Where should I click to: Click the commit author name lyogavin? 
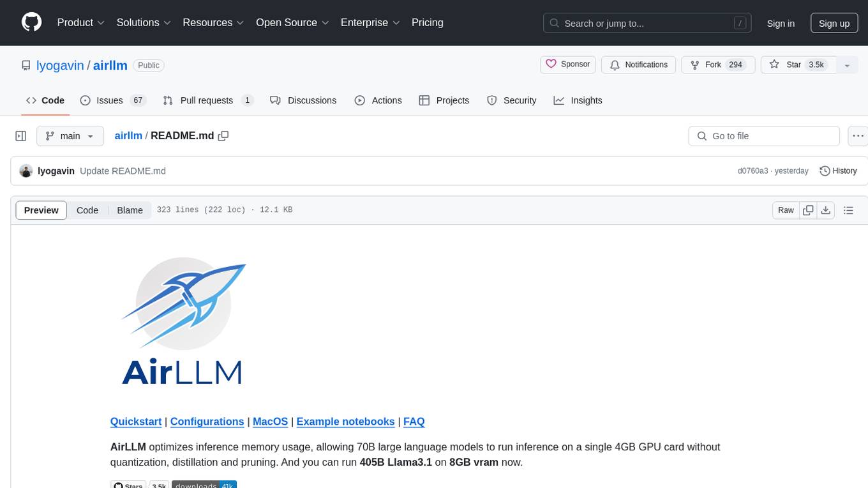click(x=56, y=171)
